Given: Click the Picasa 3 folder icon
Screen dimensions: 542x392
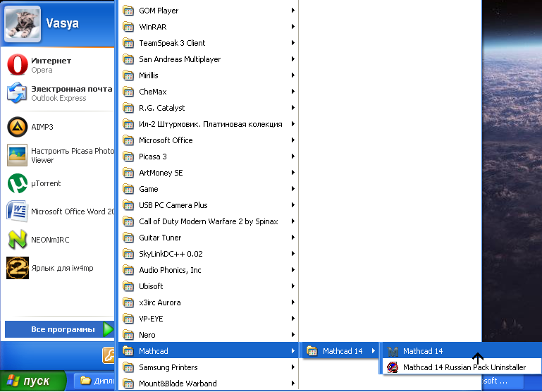Looking at the screenshot, I should 128,157.
